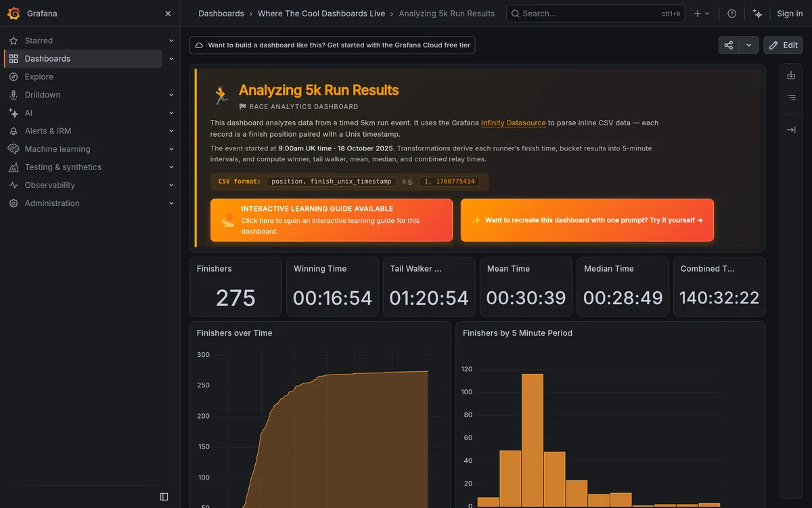Click the Share dashboard icon button
This screenshot has width=812, height=508.
pyautogui.click(x=729, y=45)
